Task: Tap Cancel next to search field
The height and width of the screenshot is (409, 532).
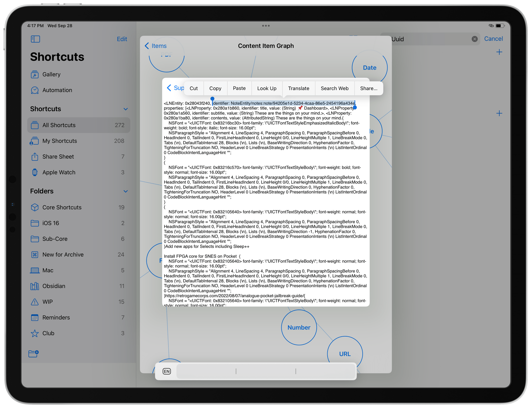Action: coord(494,39)
